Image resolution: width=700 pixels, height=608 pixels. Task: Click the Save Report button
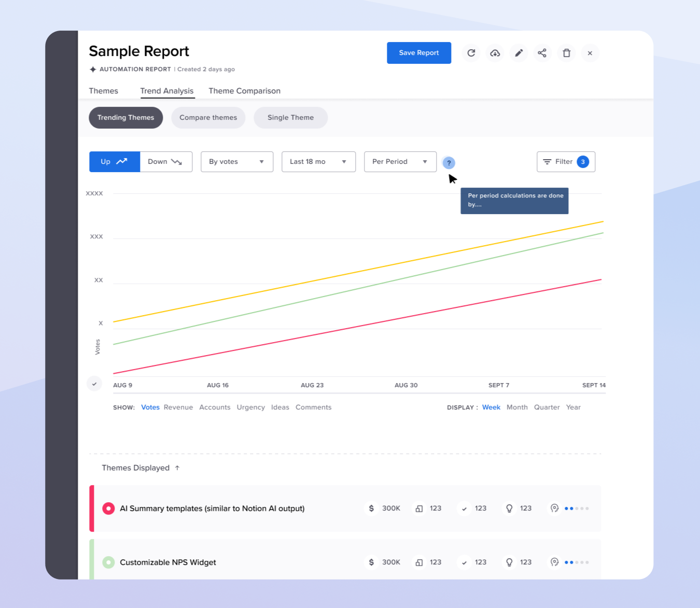pos(419,53)
